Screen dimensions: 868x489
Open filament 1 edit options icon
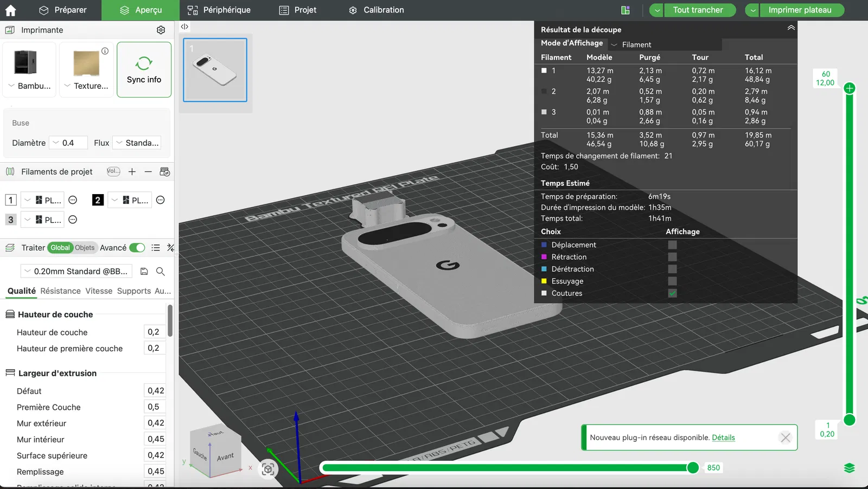[73, 200]
